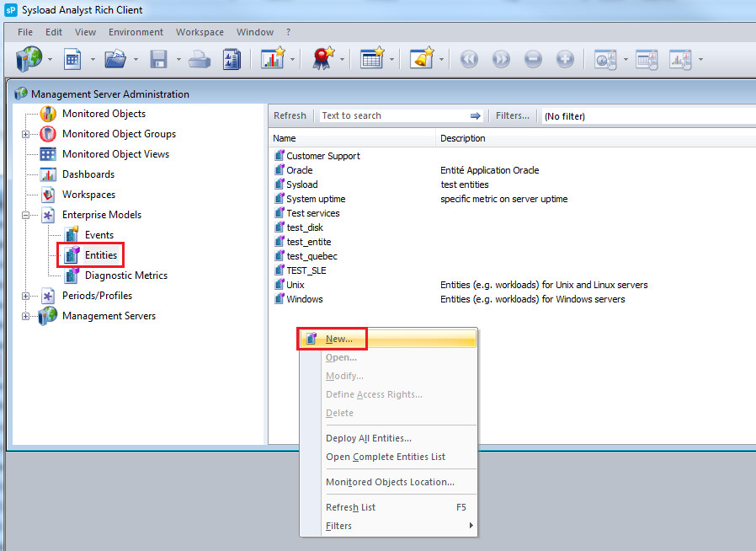
Task: Click the open folder toolbar icon
Action: (115, 59)
